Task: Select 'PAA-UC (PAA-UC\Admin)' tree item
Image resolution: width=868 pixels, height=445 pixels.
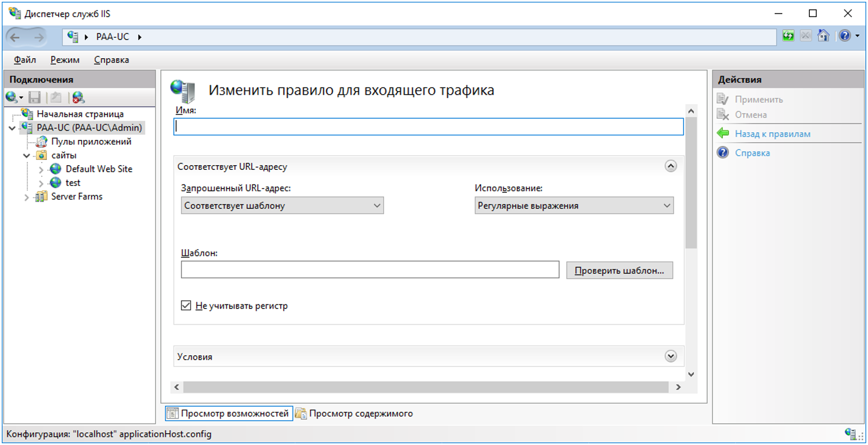Action: pos(89,128)
